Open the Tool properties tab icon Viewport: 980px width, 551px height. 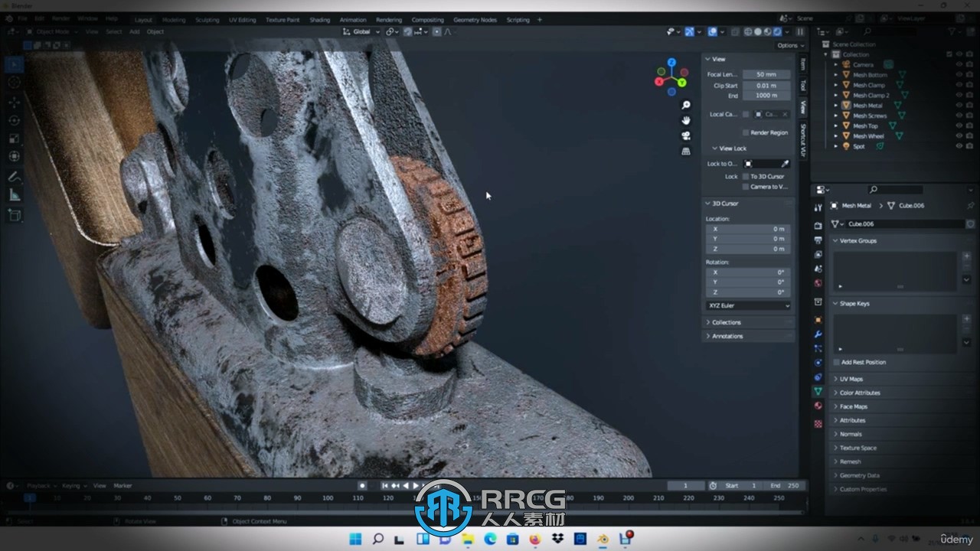click(x=818, y=207)
